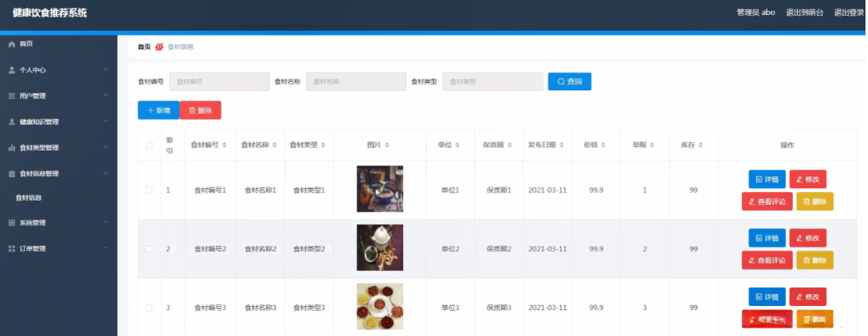Sort by 图片 column arrows
The image size is (868, 336).
387,145
